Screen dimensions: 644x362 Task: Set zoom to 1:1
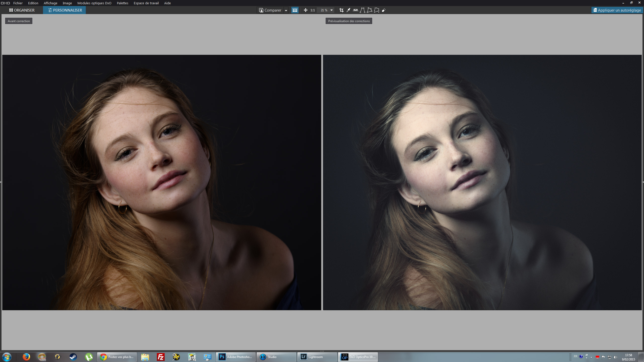coord(312,10)
